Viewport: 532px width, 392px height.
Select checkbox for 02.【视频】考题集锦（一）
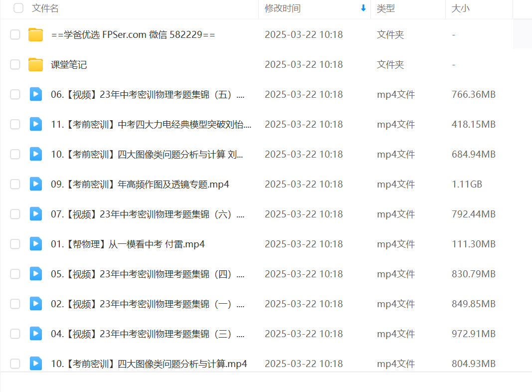(15, 303)
